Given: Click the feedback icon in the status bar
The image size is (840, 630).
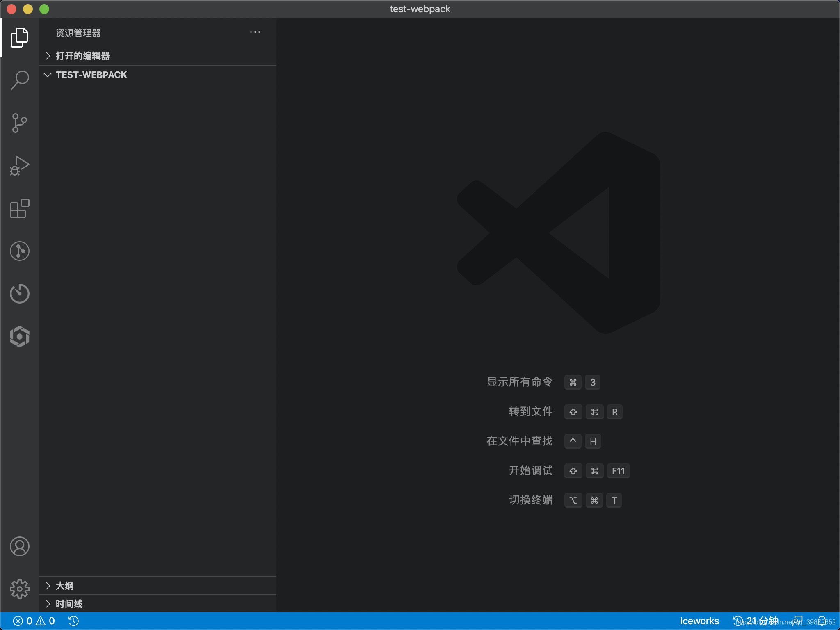Looking at the screenshot, I should point(798,621).
